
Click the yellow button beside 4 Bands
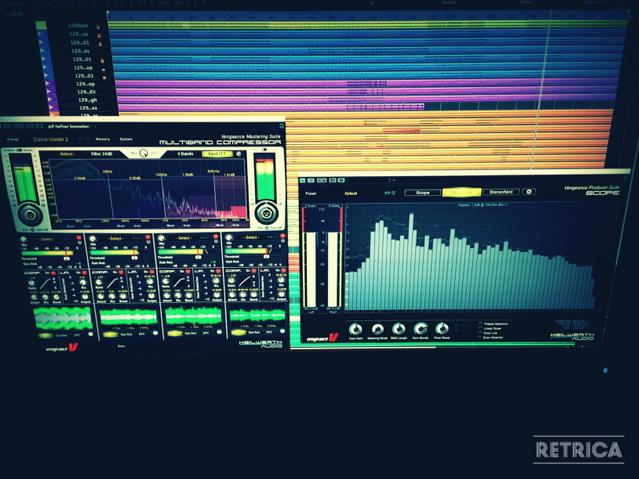218,154
